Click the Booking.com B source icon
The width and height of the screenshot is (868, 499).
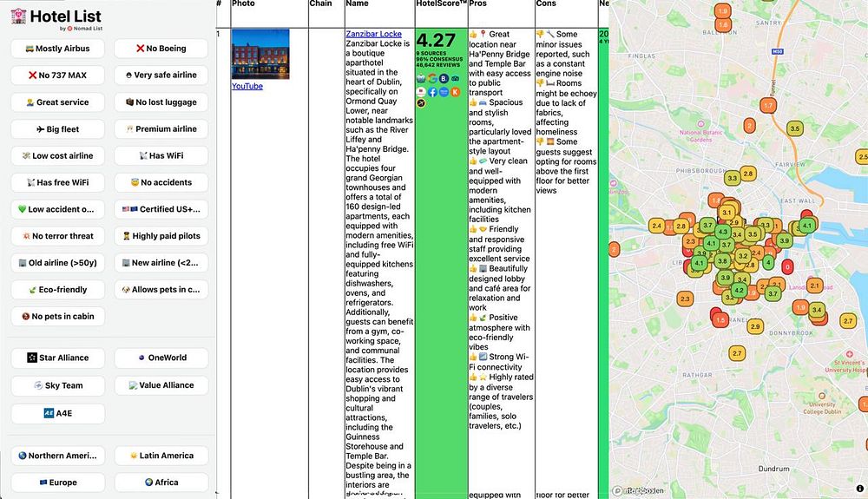444,79
